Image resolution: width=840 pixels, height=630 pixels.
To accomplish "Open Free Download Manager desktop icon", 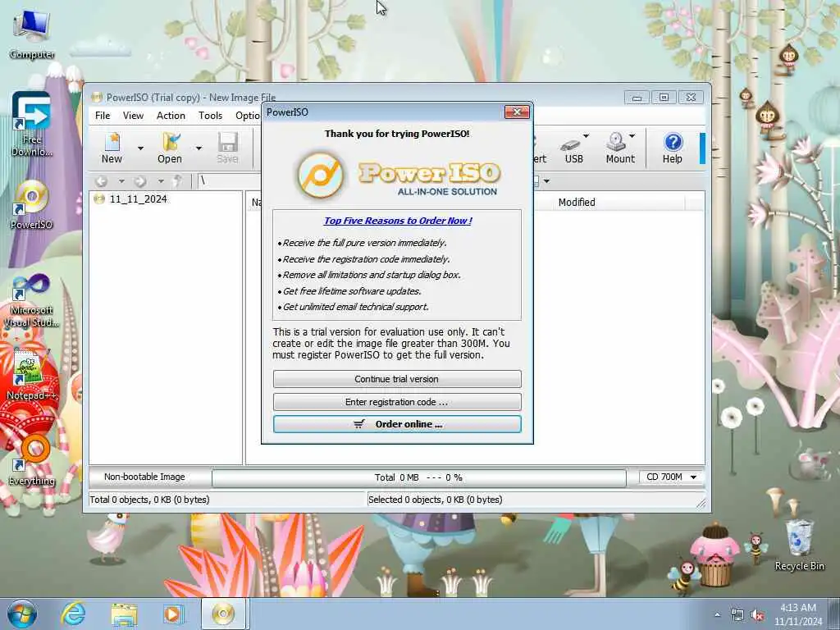I will pos(32,125).
